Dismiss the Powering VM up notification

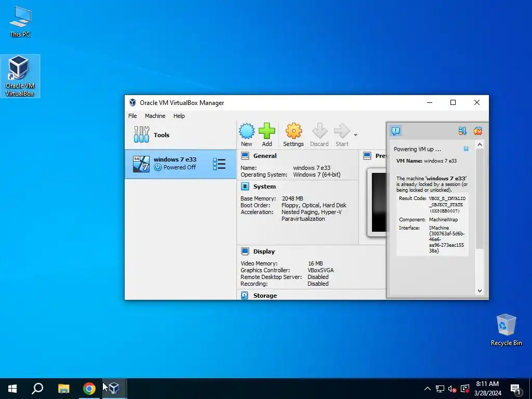coord(466,149)
